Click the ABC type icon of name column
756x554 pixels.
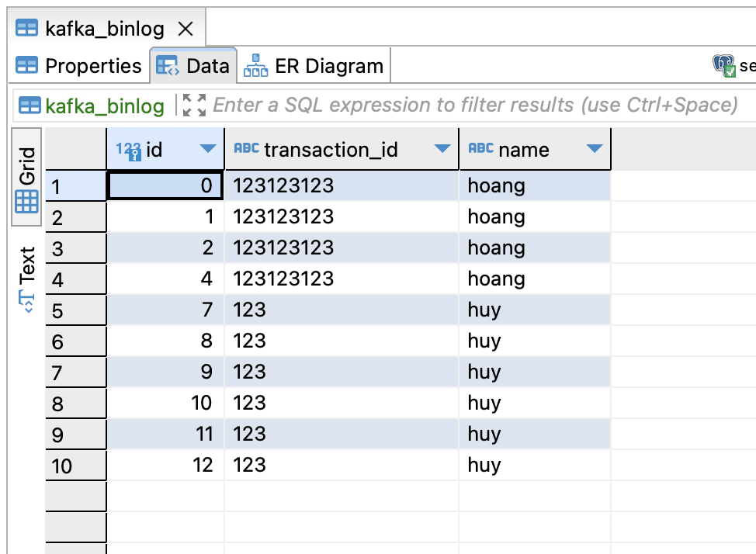pyautogui.click(x=480, y=148)
